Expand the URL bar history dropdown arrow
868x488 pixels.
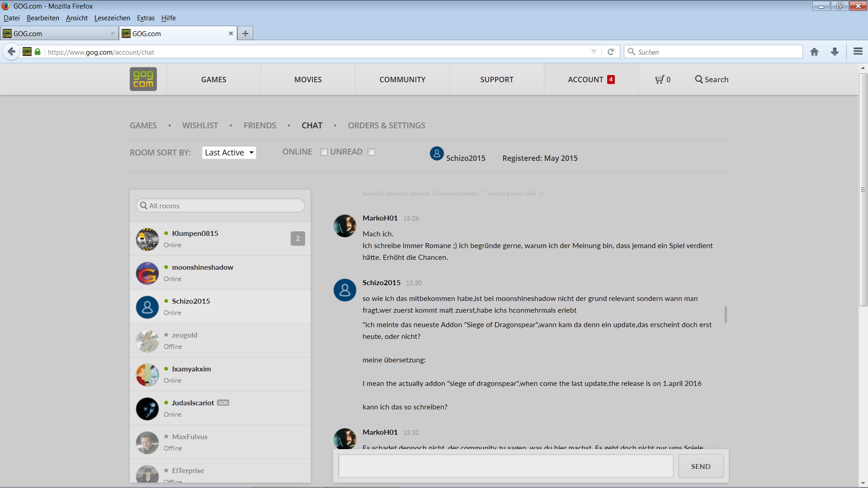[594, 52]
